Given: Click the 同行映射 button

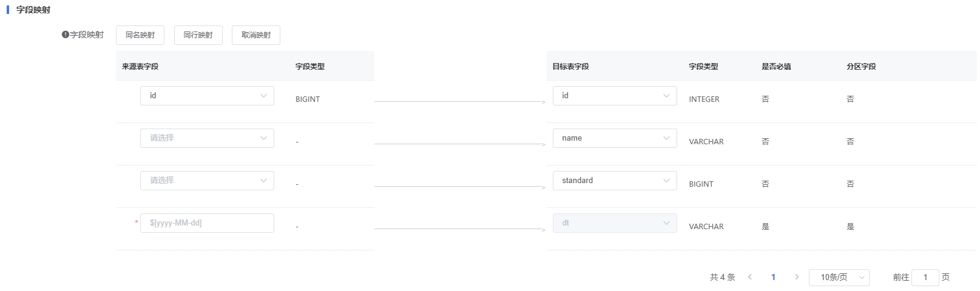Looking at the screenshot, I should click(x=198, y=35).
